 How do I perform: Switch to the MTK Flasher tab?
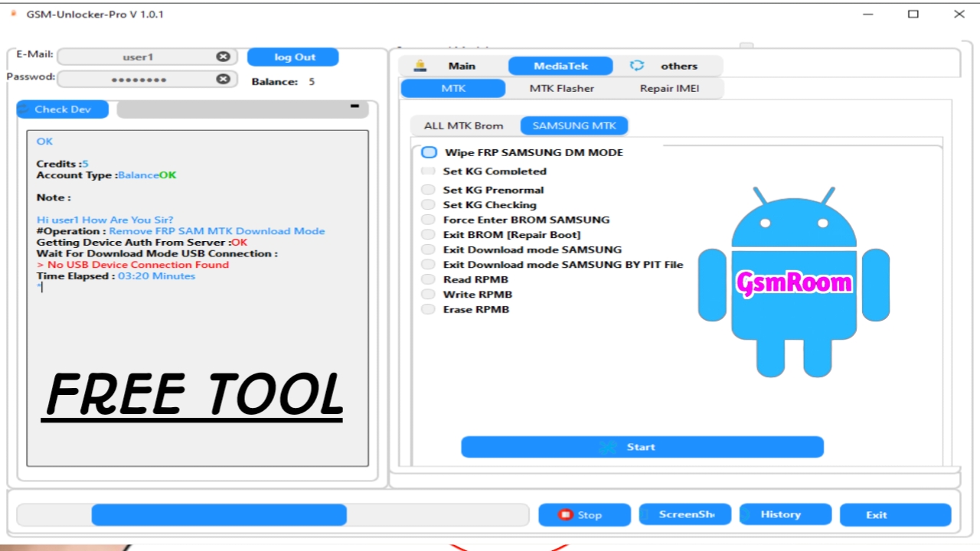(561, 88)
